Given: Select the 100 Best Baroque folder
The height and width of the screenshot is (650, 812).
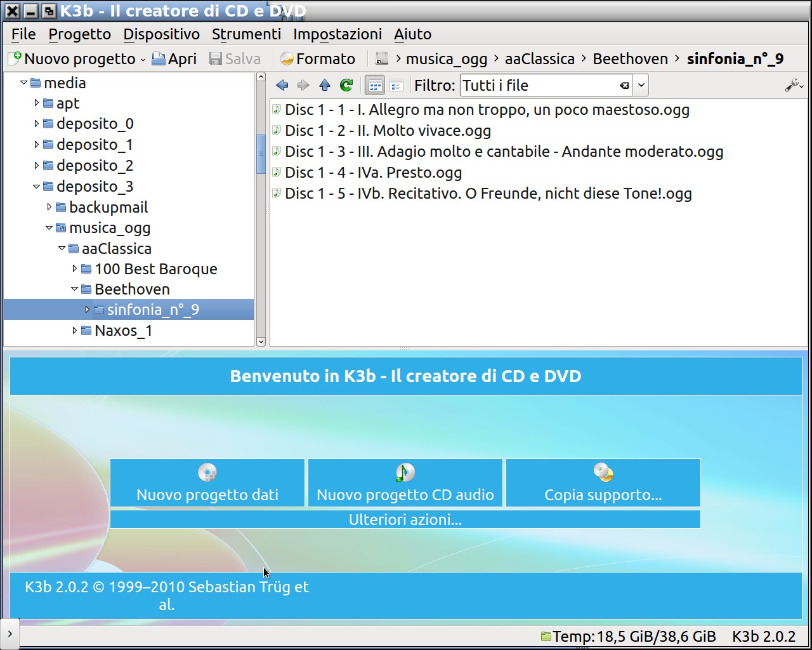Looking at the screenshot, I should coord(155,269).
